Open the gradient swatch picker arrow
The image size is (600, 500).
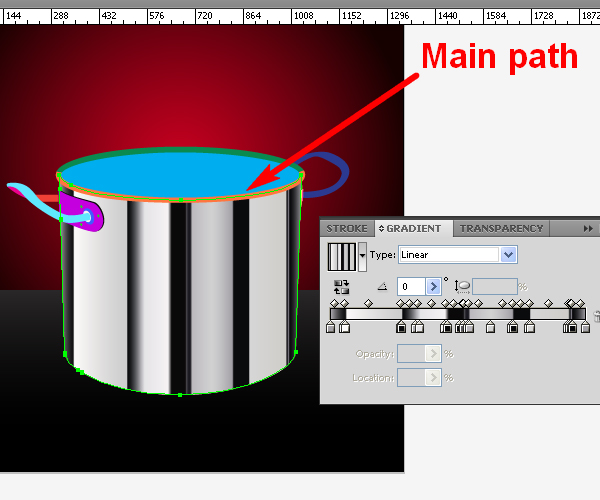click(362, 257)
